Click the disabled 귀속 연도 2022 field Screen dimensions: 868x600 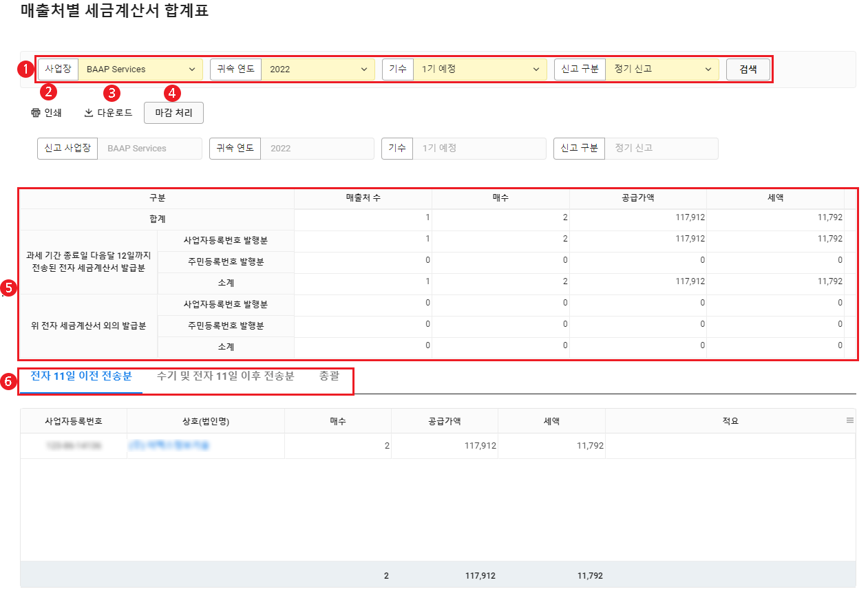[317, 149]
